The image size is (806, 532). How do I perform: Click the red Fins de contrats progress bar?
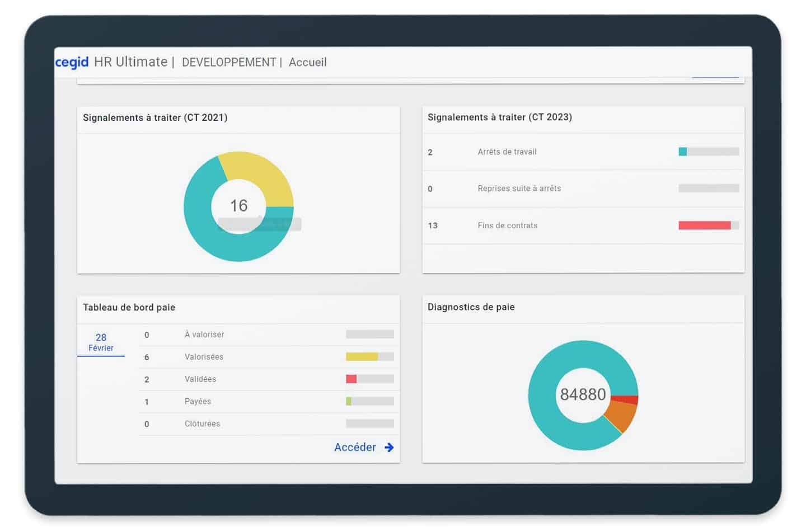[704, 225]
